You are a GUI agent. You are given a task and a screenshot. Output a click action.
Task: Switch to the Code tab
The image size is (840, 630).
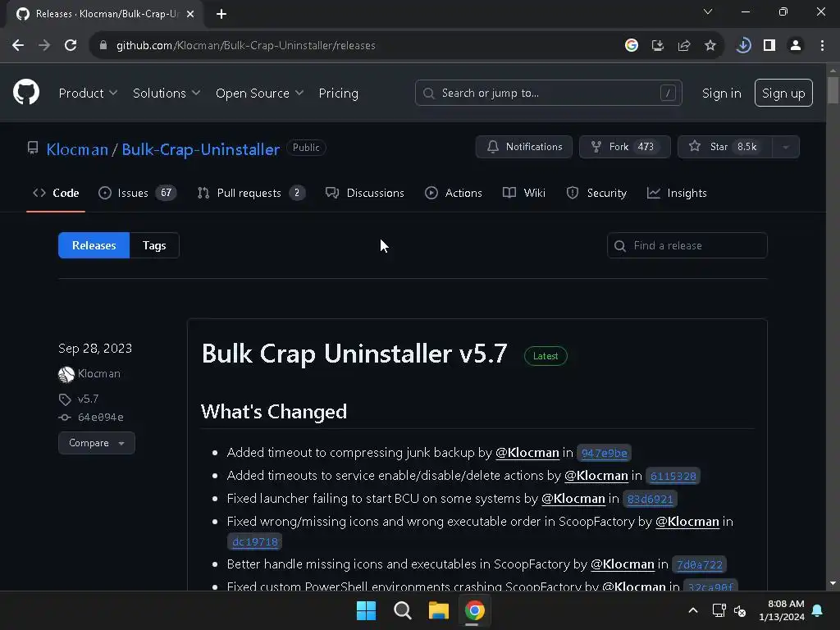pyautogui.click(x=56, y=193)
